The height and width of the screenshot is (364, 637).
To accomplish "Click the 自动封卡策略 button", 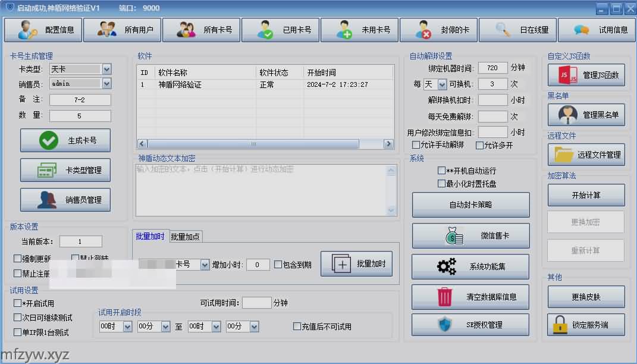I will (470, 205).
